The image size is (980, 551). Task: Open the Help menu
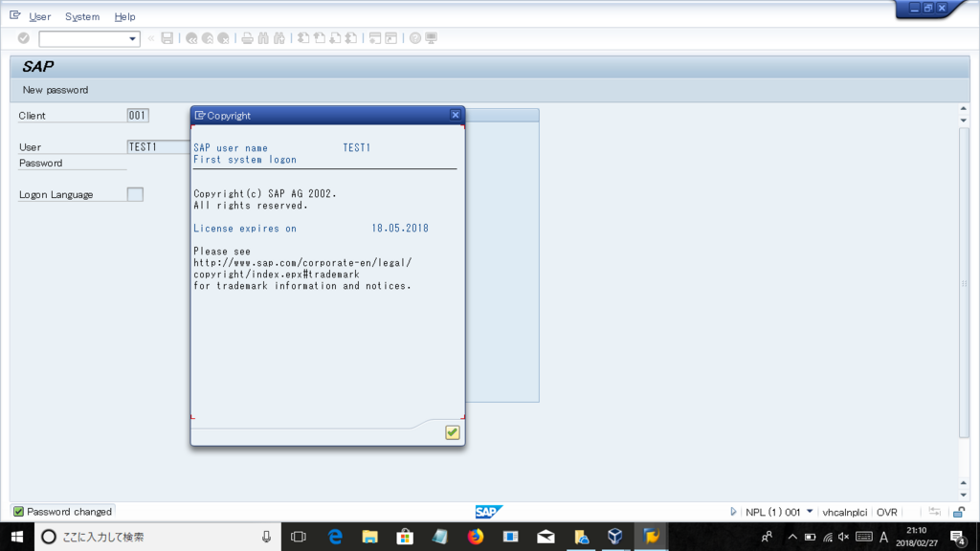coord(124,16)
